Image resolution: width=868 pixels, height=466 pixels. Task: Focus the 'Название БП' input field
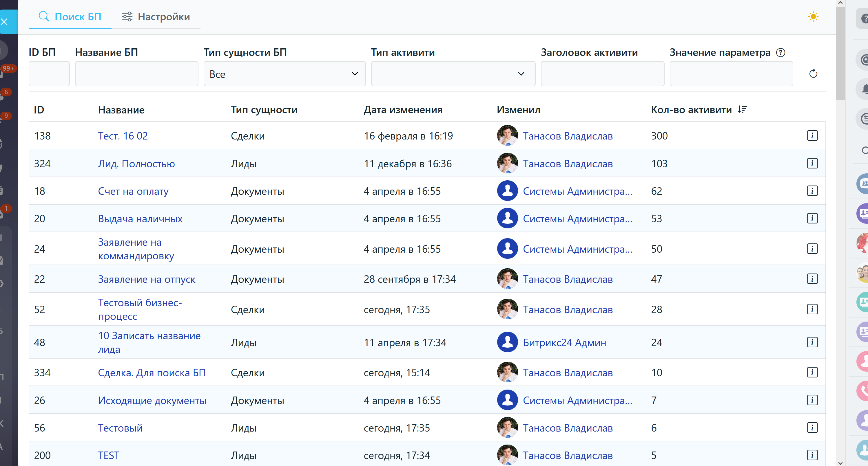136,74
